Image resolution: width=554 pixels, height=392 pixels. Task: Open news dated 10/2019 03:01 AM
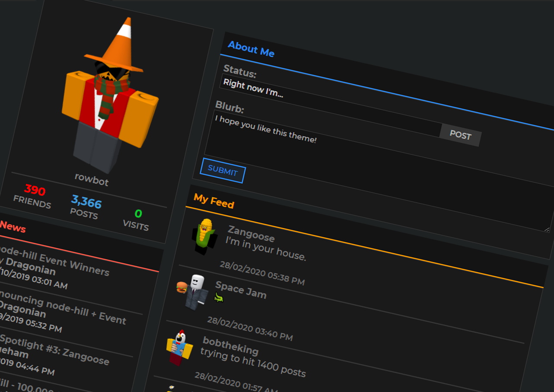tap(33, 279)
